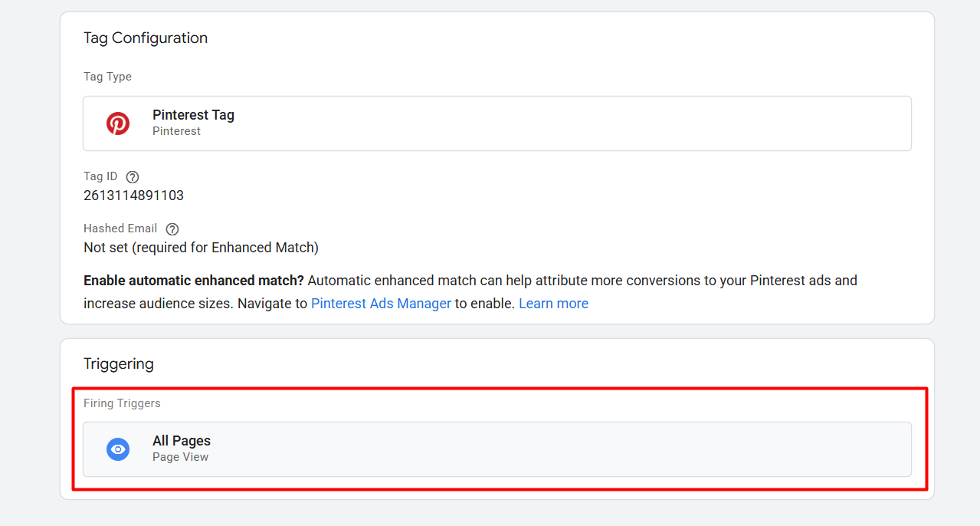Click the Pinterest logo icon
Screen dimensions: 980x526
(118, 123)
